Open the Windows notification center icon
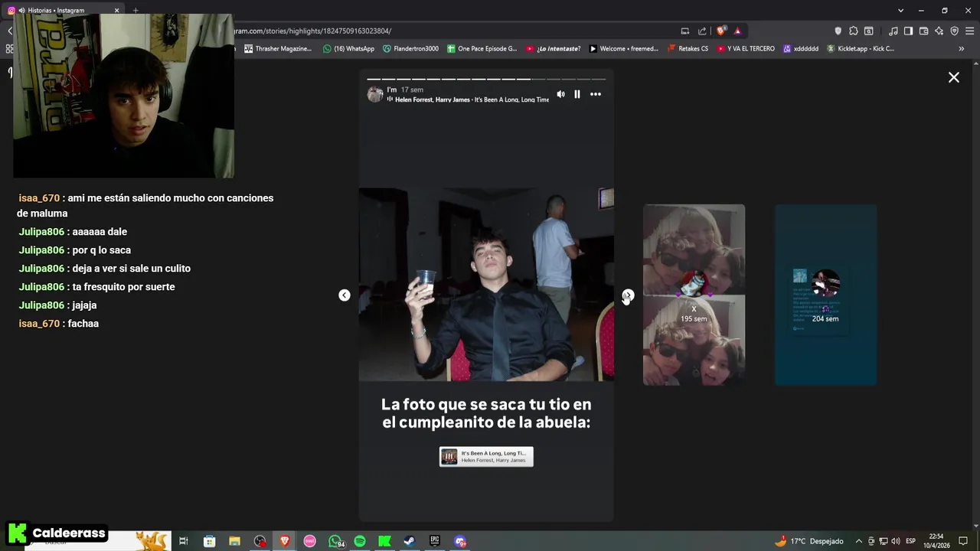980x551 pixels. 963,541
